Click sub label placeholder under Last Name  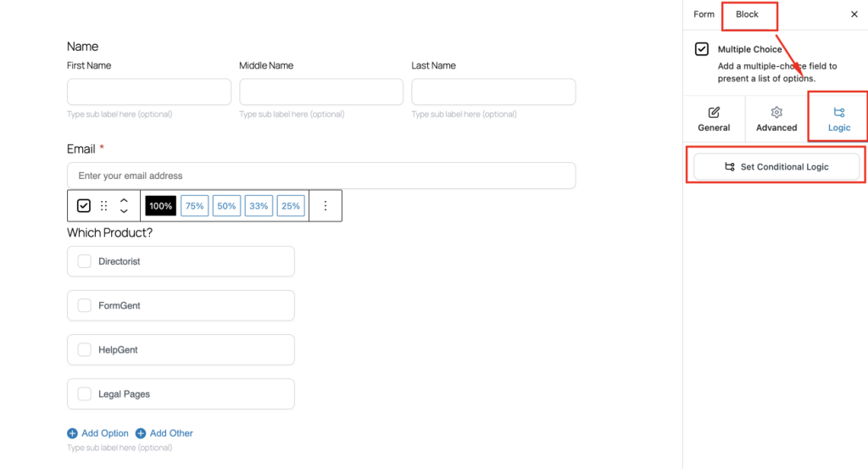click(x=464, y=114)
